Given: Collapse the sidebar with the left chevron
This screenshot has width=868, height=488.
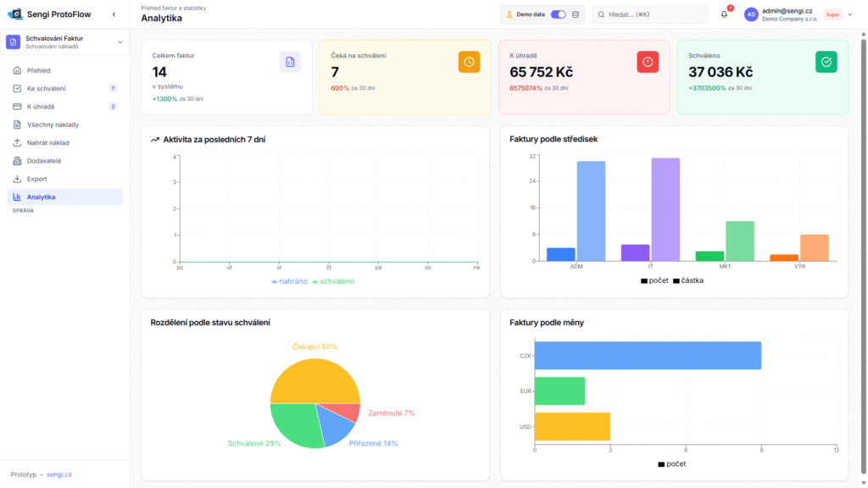Looking at the screenshot, I should (114, 14).
